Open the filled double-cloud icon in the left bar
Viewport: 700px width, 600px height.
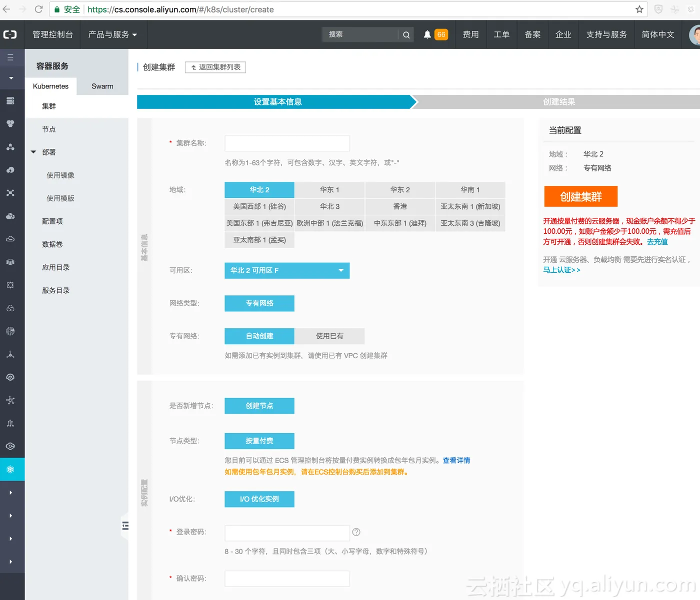[x=10, y=216]
